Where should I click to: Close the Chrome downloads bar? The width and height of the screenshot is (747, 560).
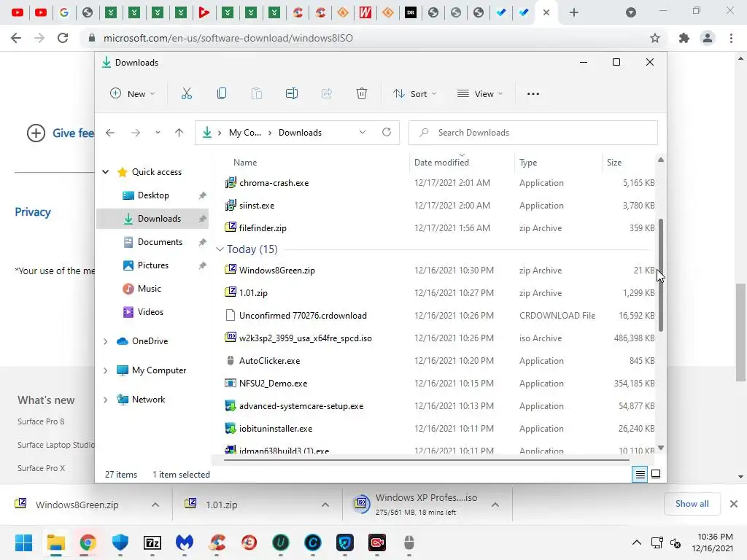click(x=734, y=504)
